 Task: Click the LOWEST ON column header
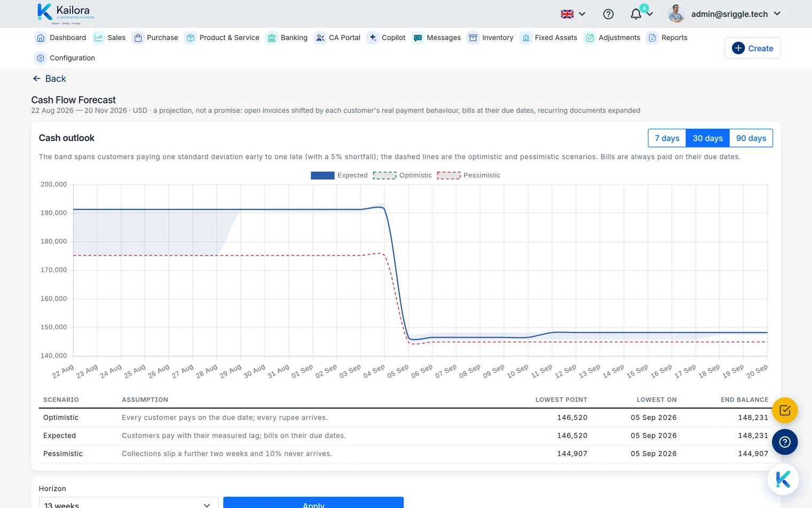[x=657, y=400]
